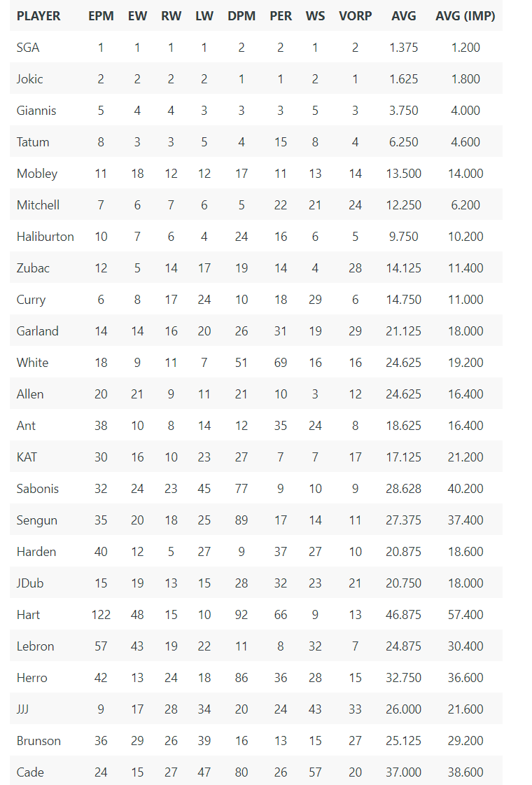Click Sengun's DPM value 89
This screenshot has height=785, width=532.
point(241,520)
